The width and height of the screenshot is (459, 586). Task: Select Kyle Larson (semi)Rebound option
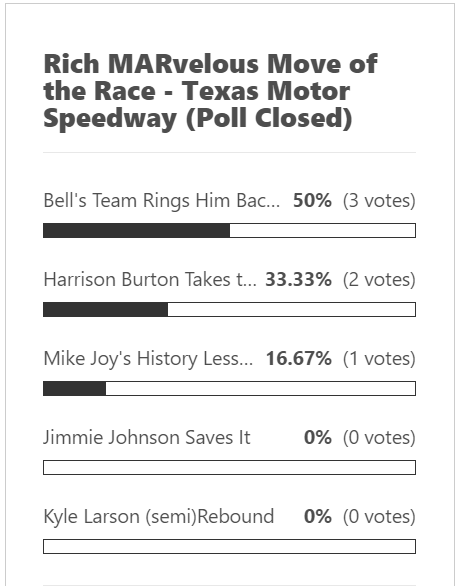click(x=159, y=516)
